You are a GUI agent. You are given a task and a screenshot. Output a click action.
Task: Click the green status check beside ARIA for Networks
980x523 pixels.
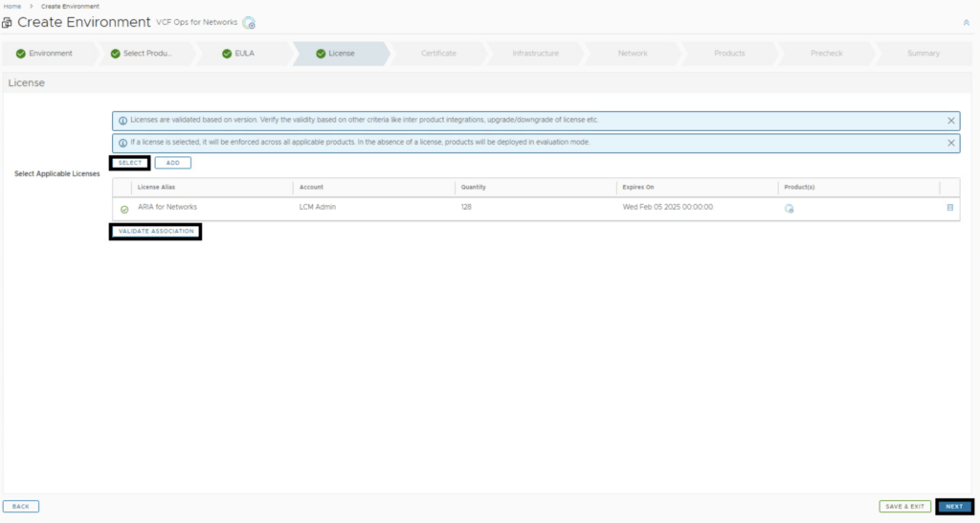pyautogui.click(x=124, y=209)
